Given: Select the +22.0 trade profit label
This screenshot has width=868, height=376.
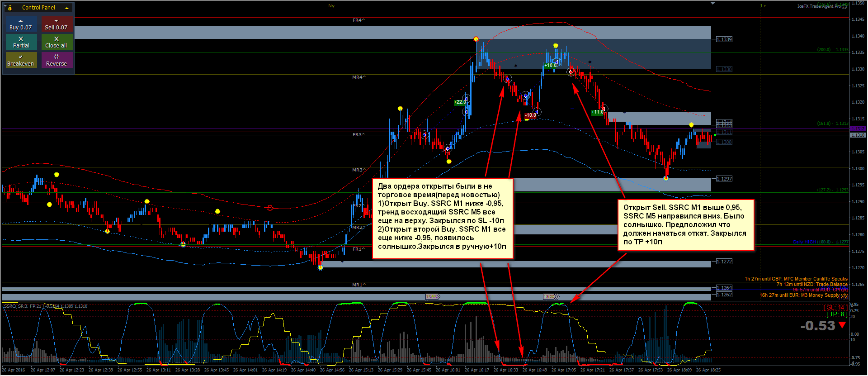Looking at the screenshot, I should (460, 102).
